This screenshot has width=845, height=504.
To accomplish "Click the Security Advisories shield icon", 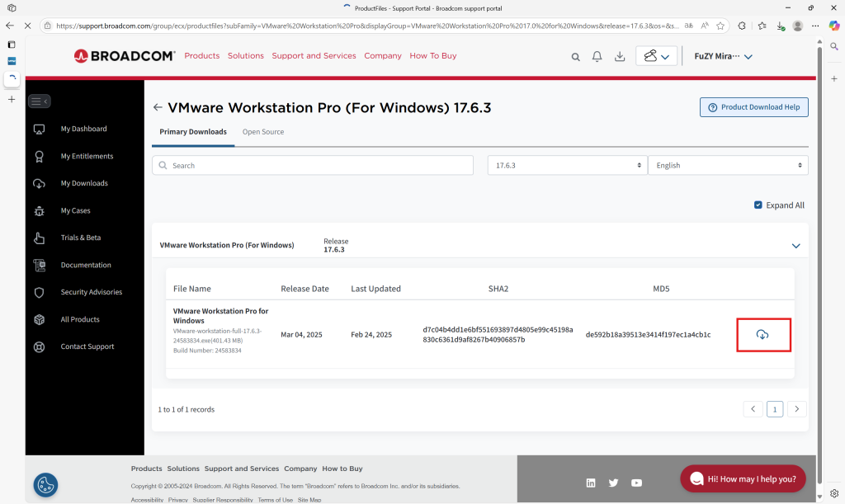I will click(40, 292).
